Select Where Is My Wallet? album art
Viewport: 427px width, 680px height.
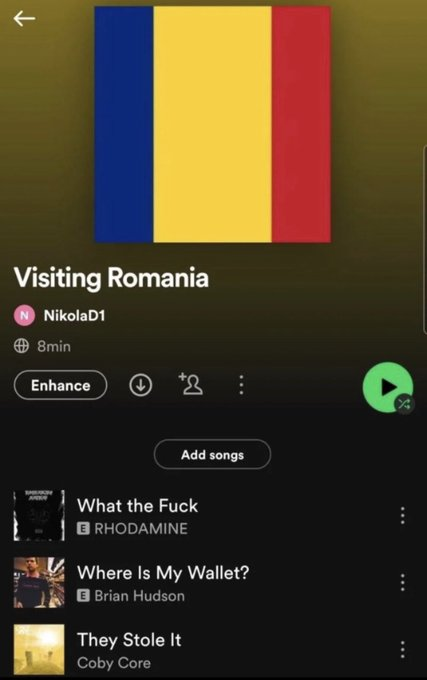click(x=39, y=582)
